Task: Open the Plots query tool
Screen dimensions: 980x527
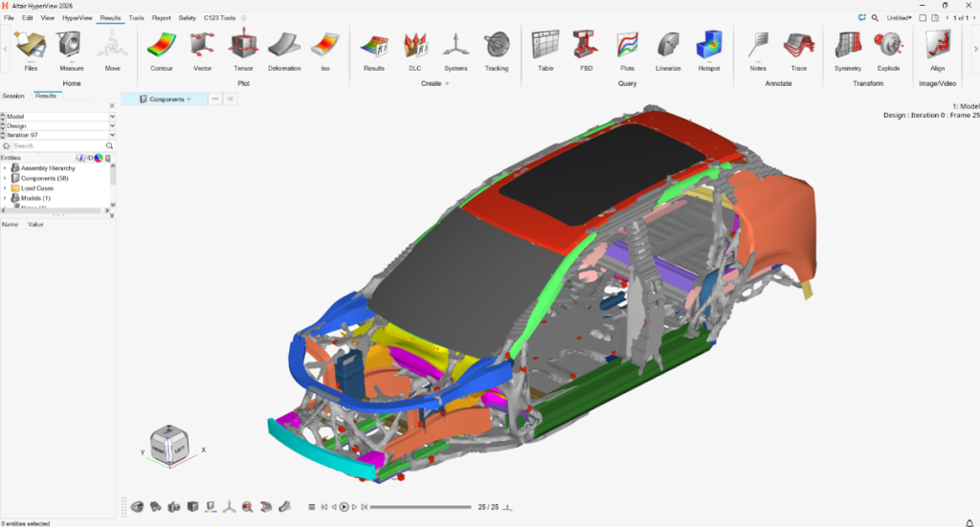Action: pos(628,50)
